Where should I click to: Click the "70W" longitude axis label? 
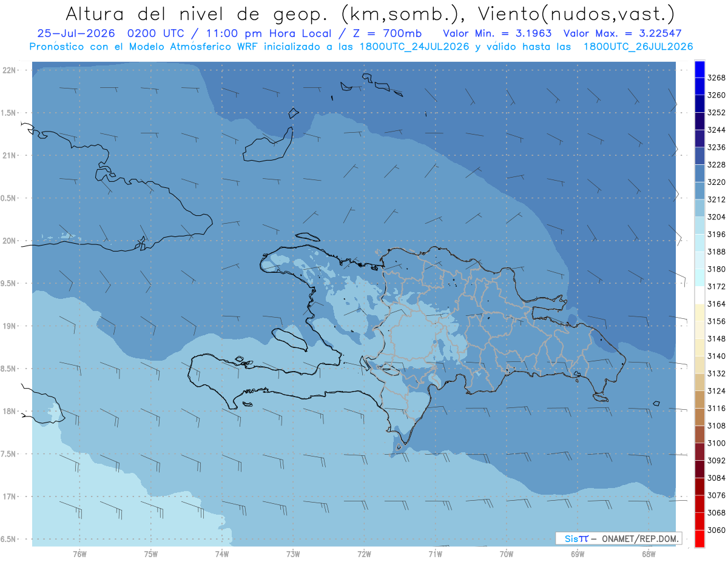(x=507, y=554)
